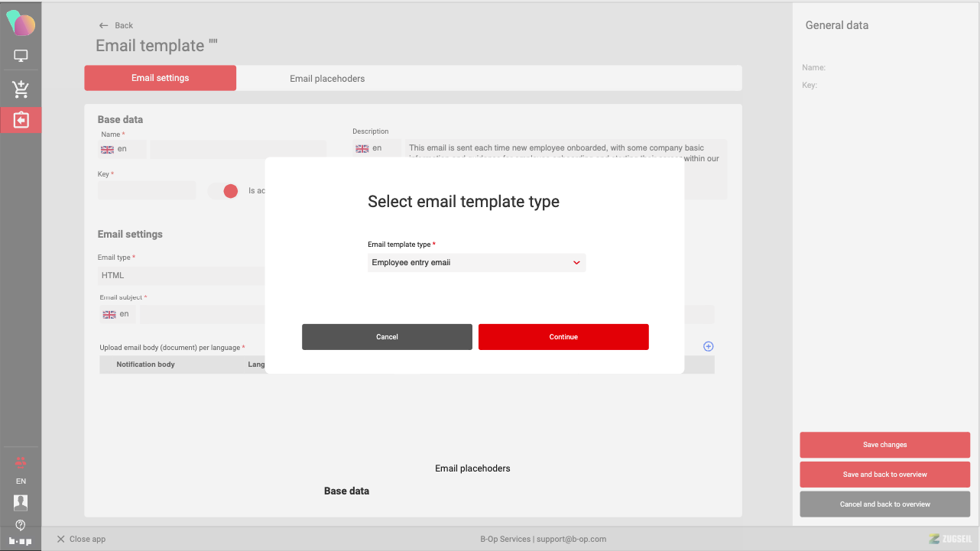Expand the Email template type dropdown
Image resolution: width=980 pixels, height=551 pixels.
(476, 263)
